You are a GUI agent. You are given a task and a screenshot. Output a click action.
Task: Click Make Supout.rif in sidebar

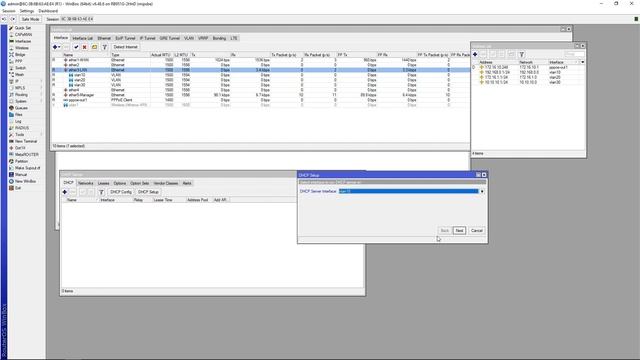[x=27, y=168]
